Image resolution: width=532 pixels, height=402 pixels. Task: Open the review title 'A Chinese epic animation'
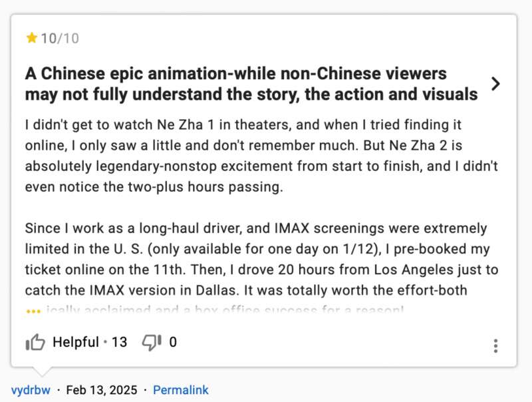tap(251, 84)
